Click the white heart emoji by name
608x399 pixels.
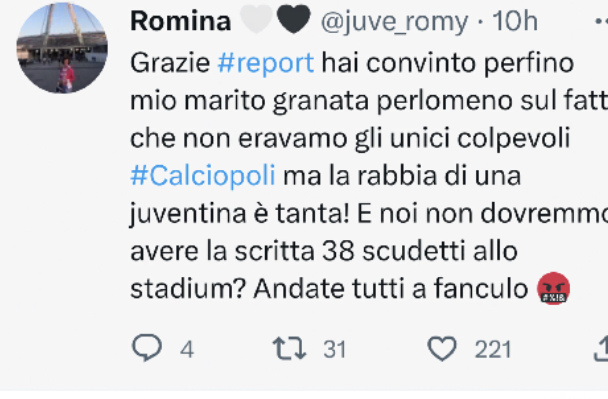coord(256,19)
